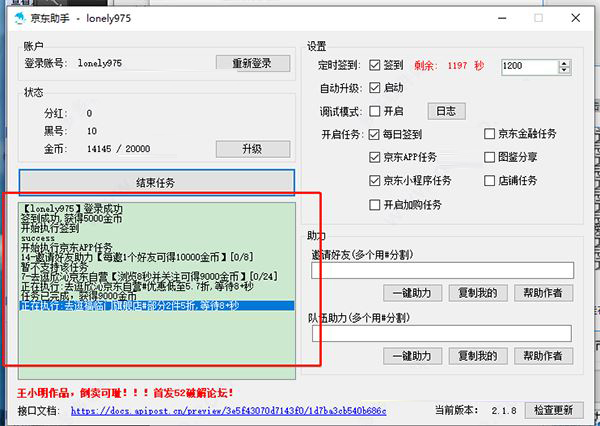The width and height of the screenshot is (600, 426).
Task: Toggle the 京东APP任务 checkbox
Action: (x=375, y=157)
